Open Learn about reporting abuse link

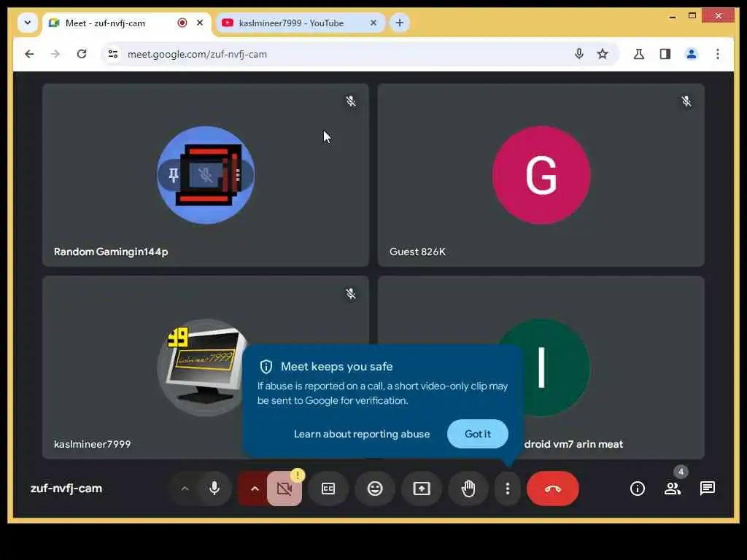coord(362,434)
